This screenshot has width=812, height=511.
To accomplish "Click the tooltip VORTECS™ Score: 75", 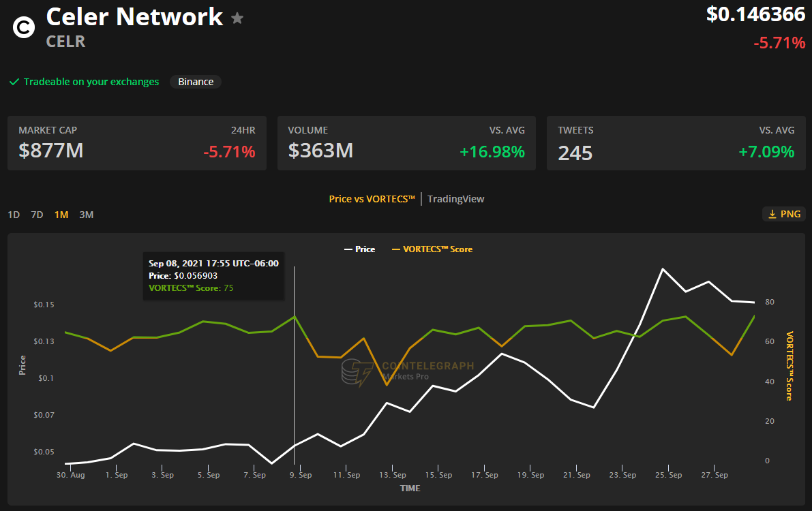I will coord(191,288).
